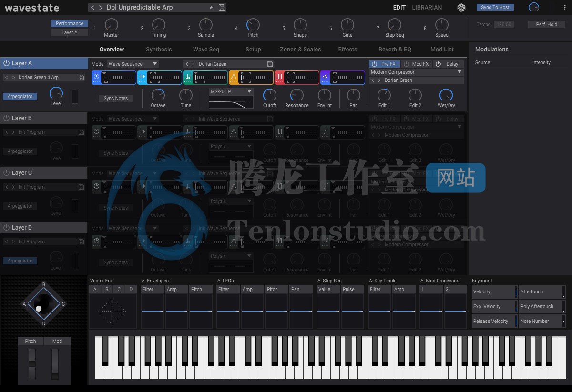Switch to the Wave Seq tab

point(206,50)
